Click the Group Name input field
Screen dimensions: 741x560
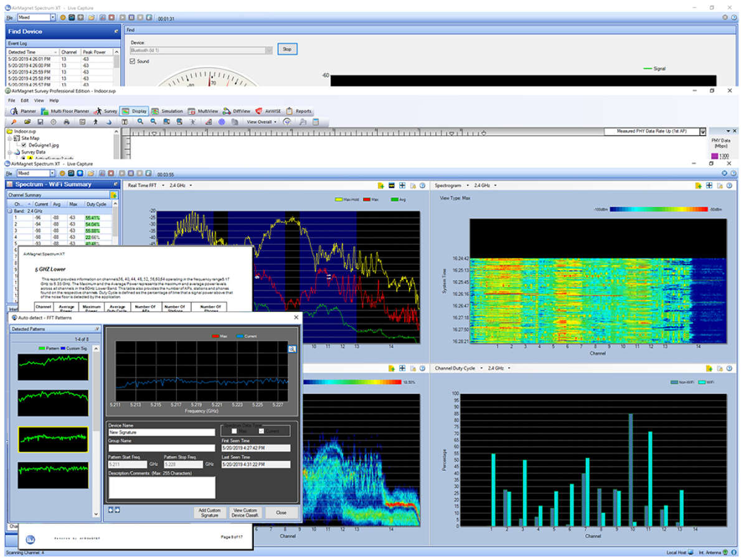point(162,448)
